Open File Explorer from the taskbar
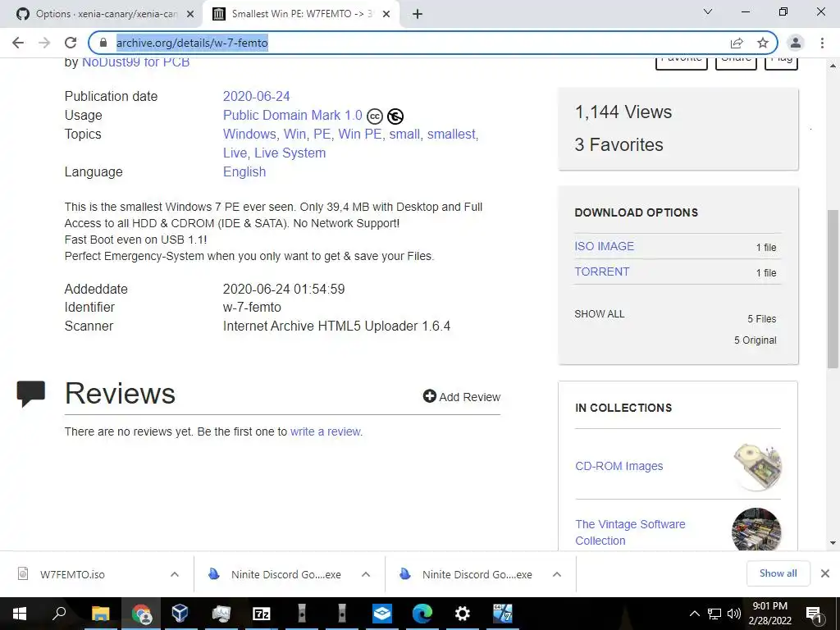 click(x=100, y=614)
